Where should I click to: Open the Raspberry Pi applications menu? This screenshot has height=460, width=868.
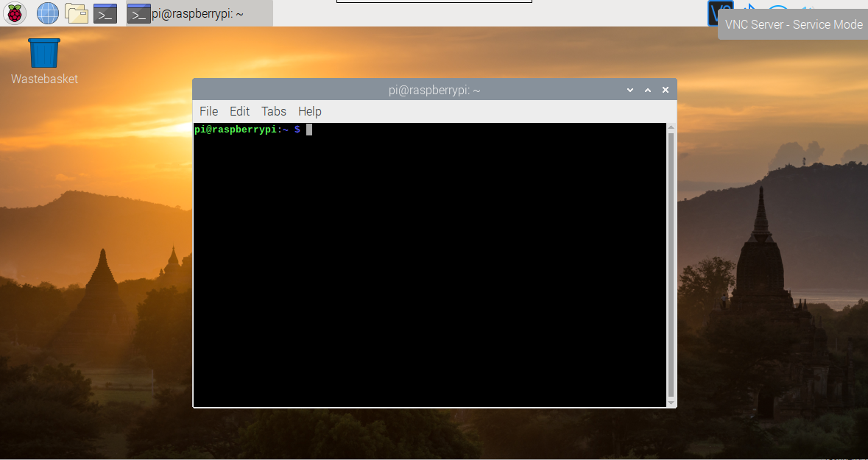click(x=14, y=13)
